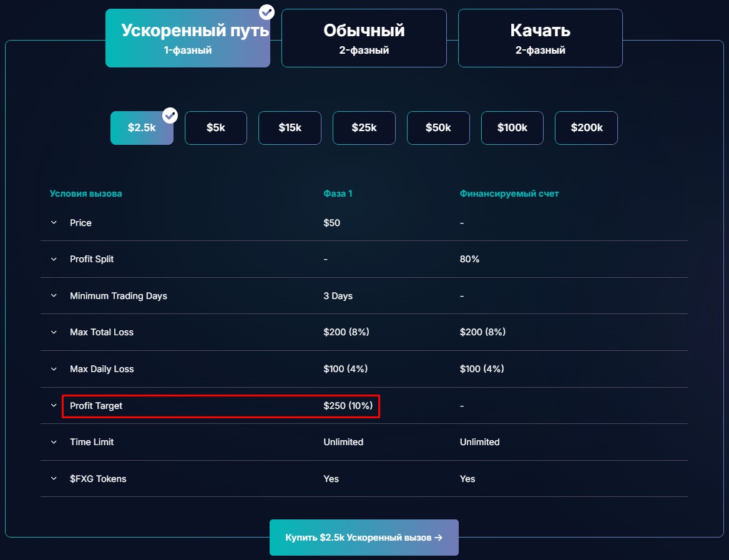Click the Price label
Viewport: 729px width, 560px height.
click(81, 223)
